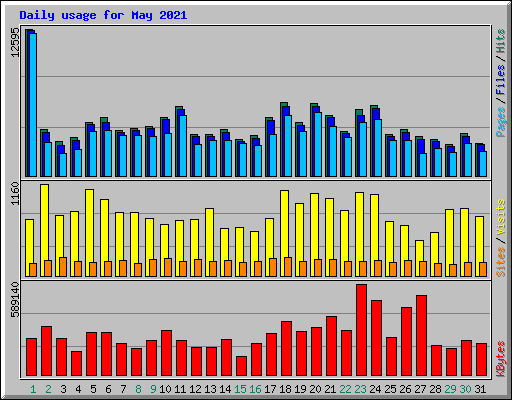Click day 3 on the x-axis
The image size is (512, 400).
(63, 389)
